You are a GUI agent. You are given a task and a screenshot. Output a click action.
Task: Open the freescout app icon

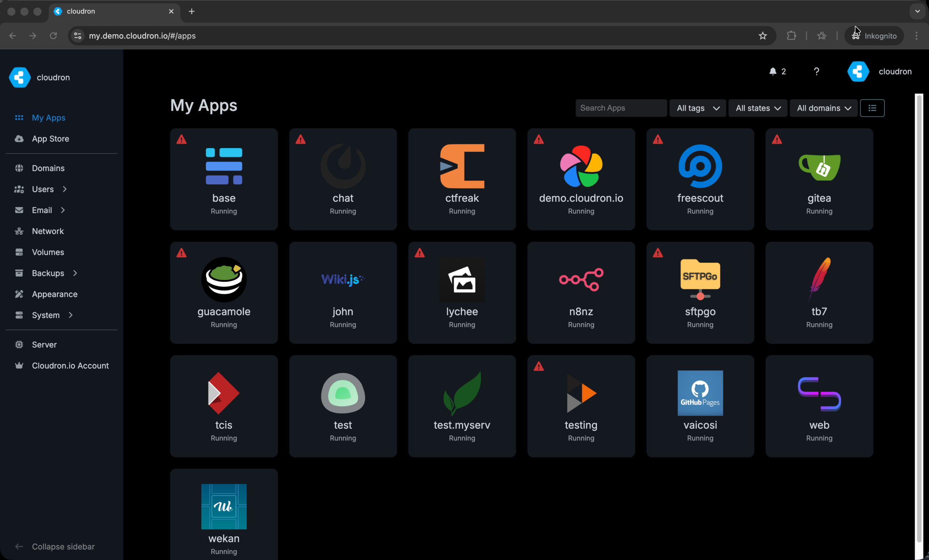[700, 166]
